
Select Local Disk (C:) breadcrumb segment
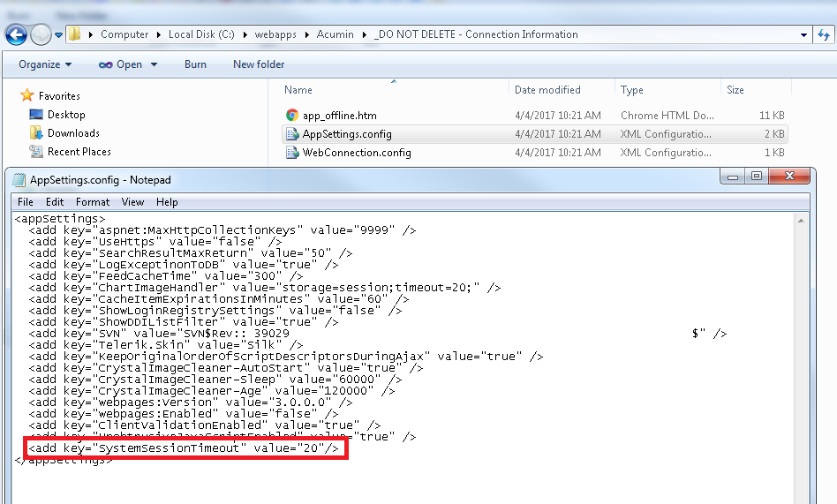[x=201, y=34]
